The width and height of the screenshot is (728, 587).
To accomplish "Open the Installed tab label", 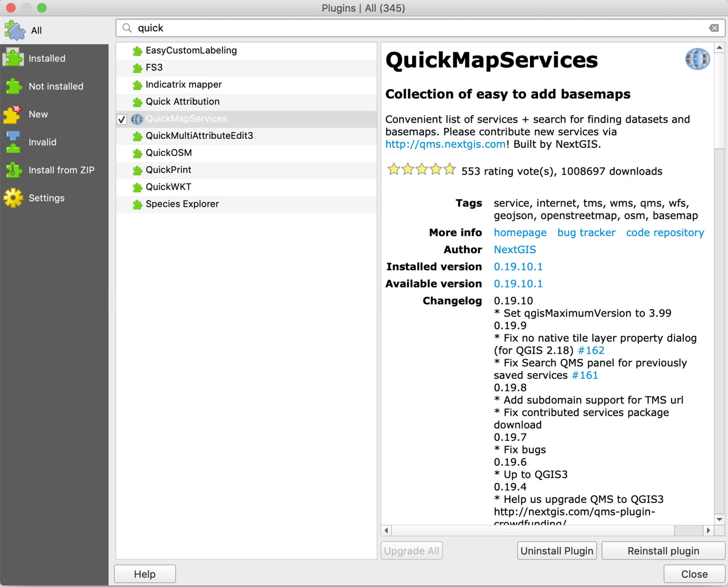I will [47, 58].
